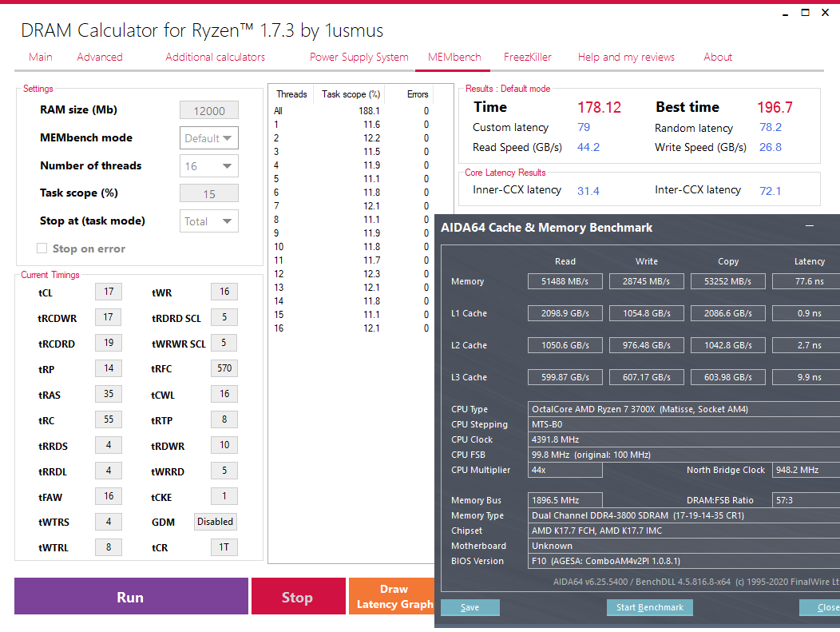The image size is (840, 632).
Task: Click Memory Read value 51488 MB/s
Action: 565,281
